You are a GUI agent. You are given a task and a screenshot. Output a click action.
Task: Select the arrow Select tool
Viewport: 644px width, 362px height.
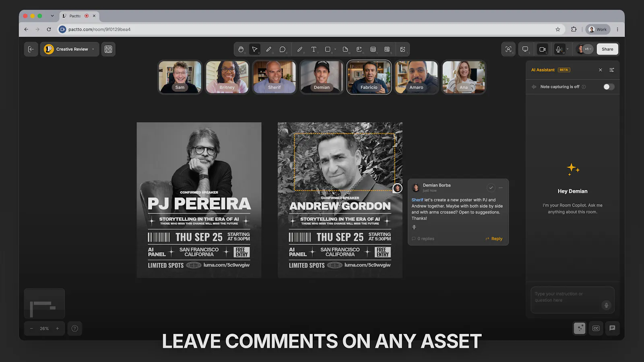pos(254,49)
